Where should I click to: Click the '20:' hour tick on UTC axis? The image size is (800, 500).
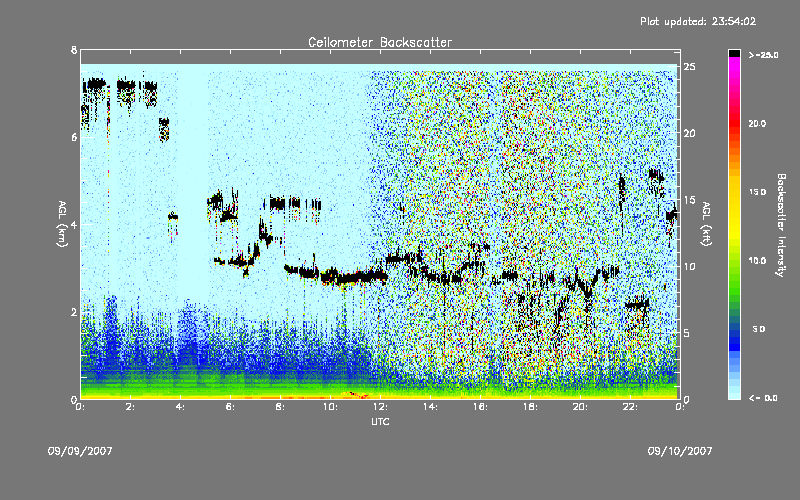pos(580,407)
